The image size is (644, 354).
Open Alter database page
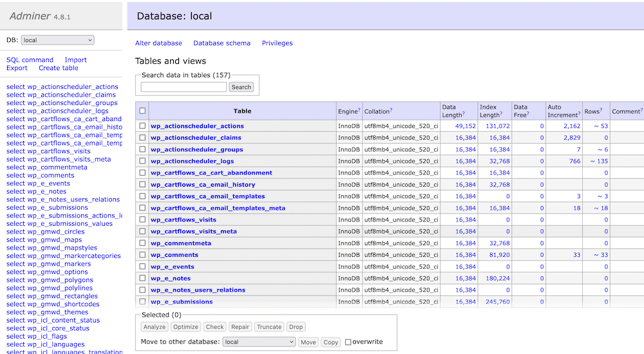(x=158, y=43)
